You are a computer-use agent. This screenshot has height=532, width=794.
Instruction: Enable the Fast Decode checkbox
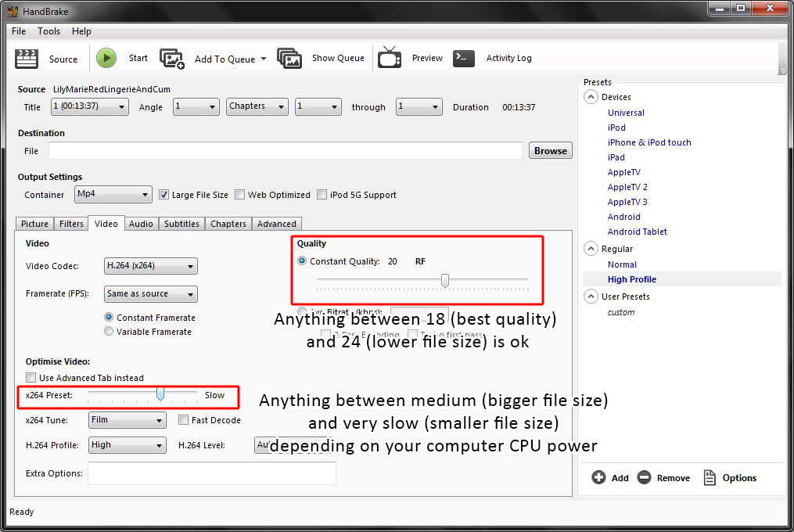pos(183,420)
